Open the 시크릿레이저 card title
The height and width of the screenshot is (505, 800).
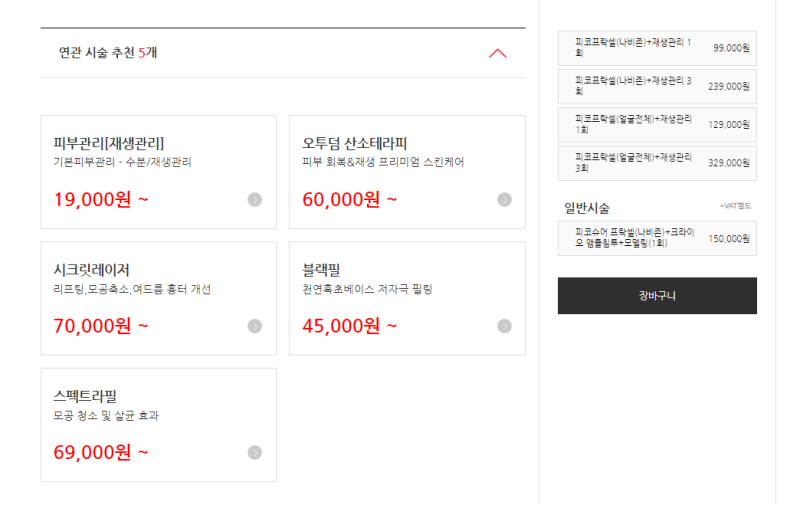point(91,270)
